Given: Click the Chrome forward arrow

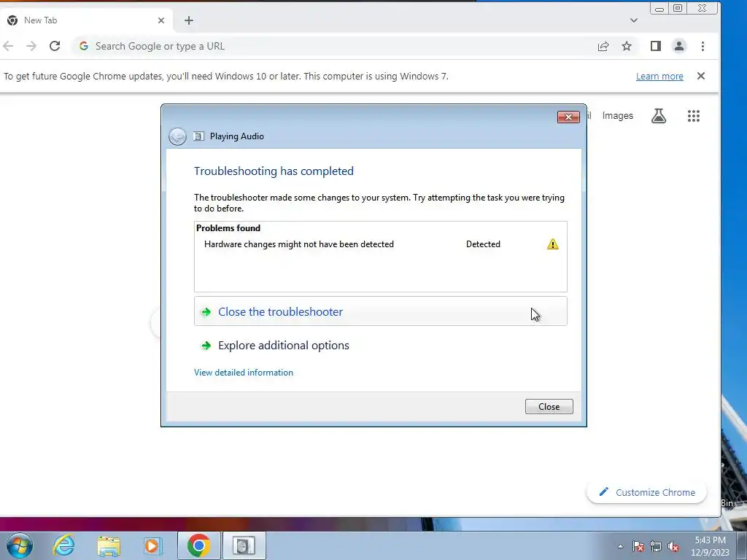Looking at the screenshot, I should (31, 46).
